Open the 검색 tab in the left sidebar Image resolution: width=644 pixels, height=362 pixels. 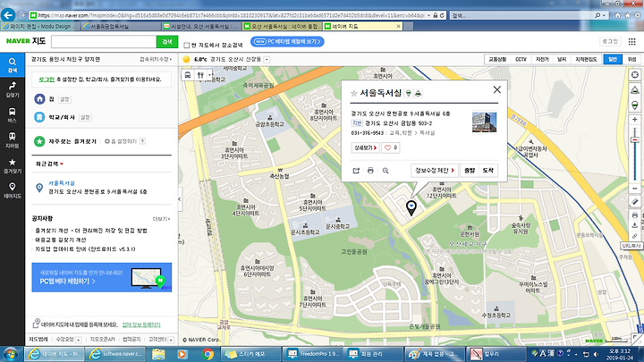(13, 65)
